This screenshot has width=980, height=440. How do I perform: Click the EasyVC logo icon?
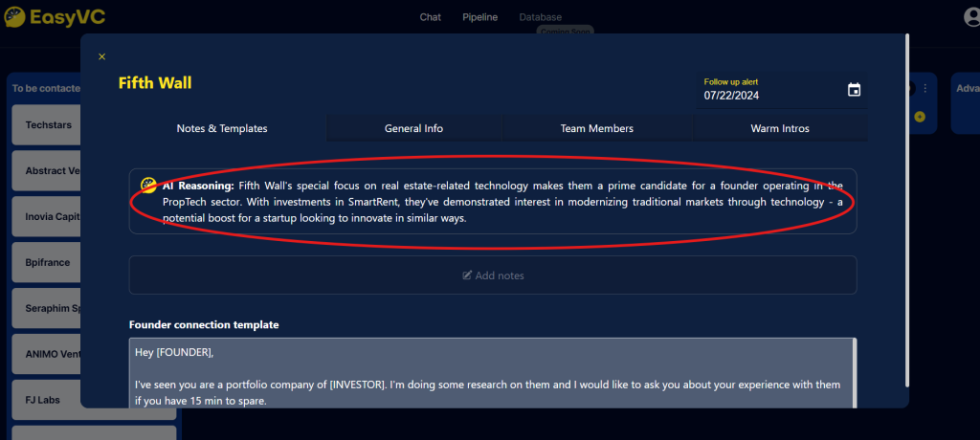pos(14,17)
